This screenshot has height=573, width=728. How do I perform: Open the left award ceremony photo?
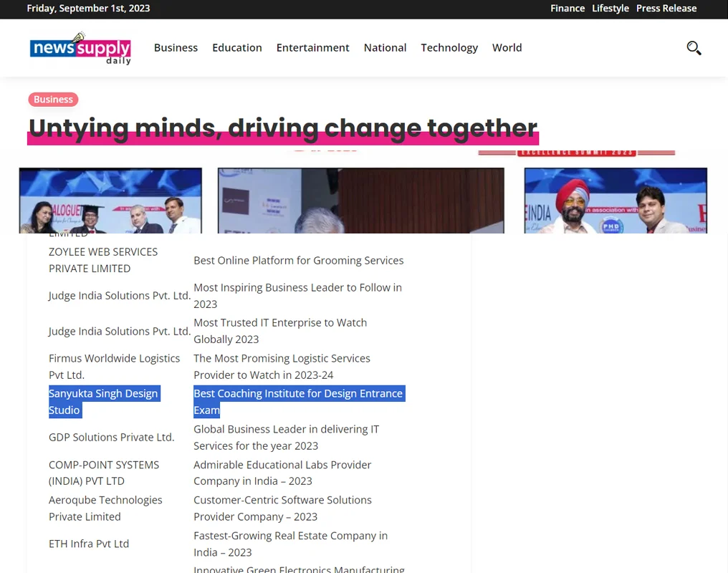(110, 201)
